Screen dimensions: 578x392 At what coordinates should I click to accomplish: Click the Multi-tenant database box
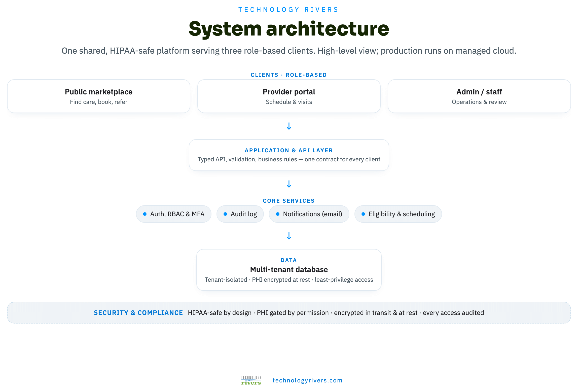pyautogui.click(x=289, y=270)
